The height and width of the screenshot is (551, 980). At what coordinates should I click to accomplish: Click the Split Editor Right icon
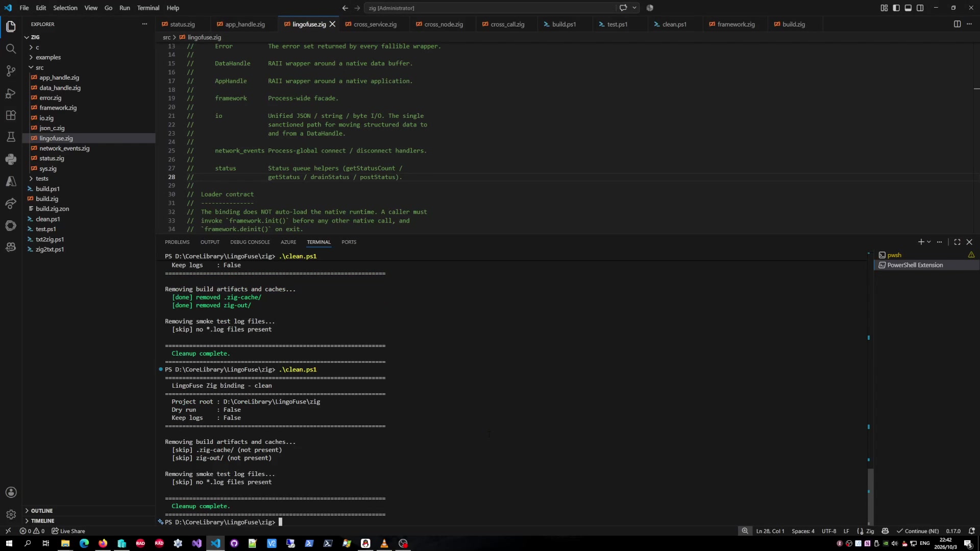(x=957, y=24)
